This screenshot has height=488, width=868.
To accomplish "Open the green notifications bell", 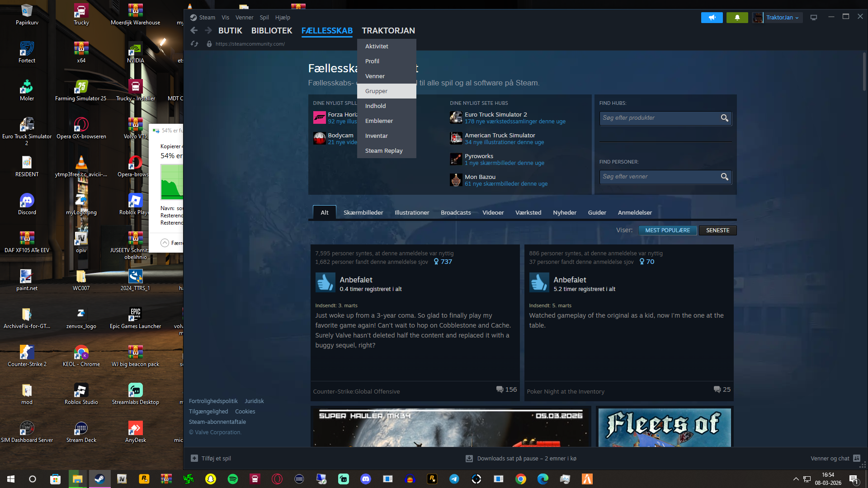I will (x=737, y=18).
